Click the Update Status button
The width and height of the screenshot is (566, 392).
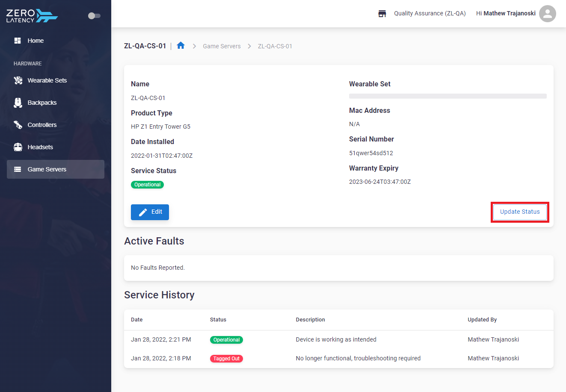(520, 212)
